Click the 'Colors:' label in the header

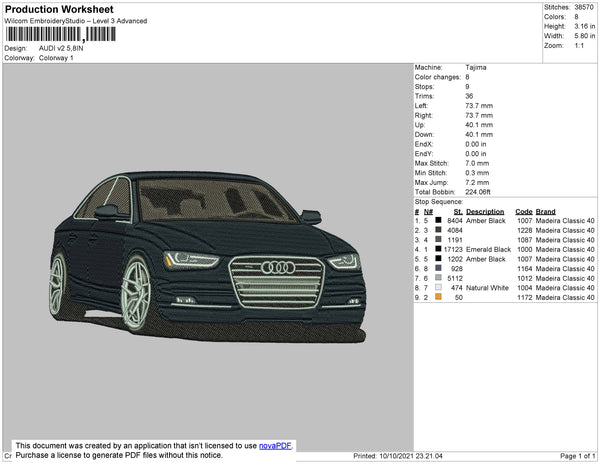[x=555, y=17]
